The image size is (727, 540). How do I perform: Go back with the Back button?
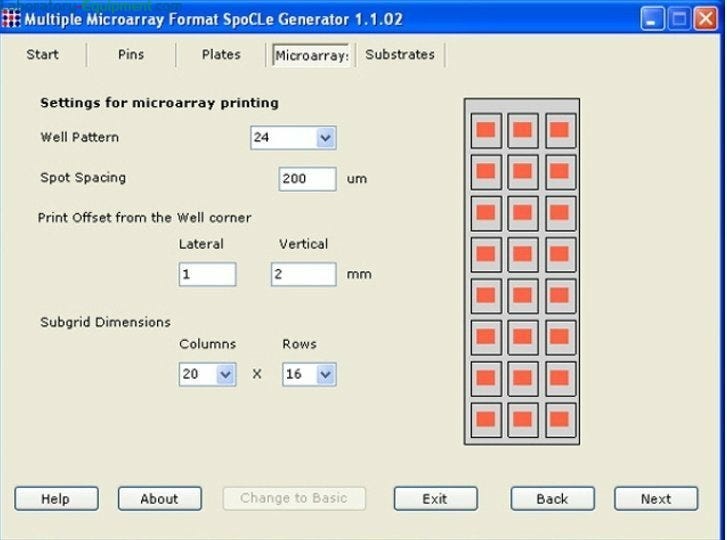click(552, 499)
